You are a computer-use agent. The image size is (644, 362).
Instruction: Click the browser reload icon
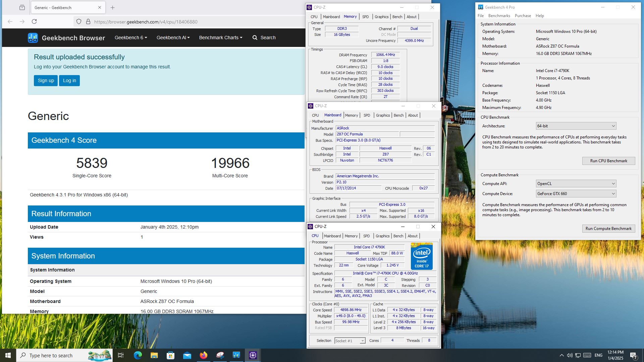coord(34,21)
